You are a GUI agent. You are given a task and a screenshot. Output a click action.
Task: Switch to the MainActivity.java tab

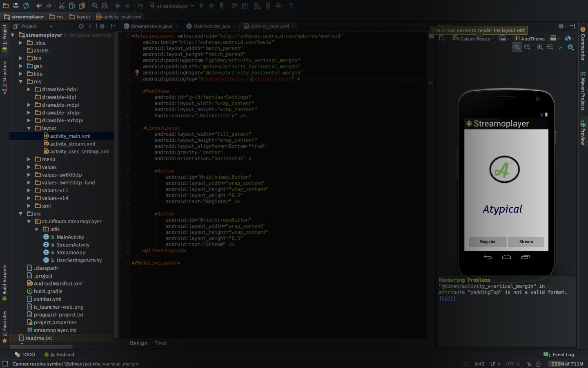pos(211,26)
